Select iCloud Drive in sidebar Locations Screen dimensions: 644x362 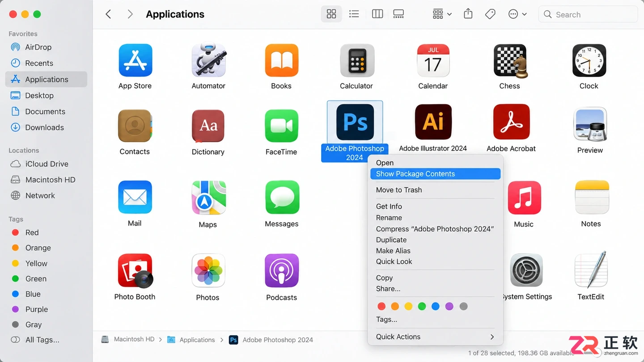click(47, 164)
